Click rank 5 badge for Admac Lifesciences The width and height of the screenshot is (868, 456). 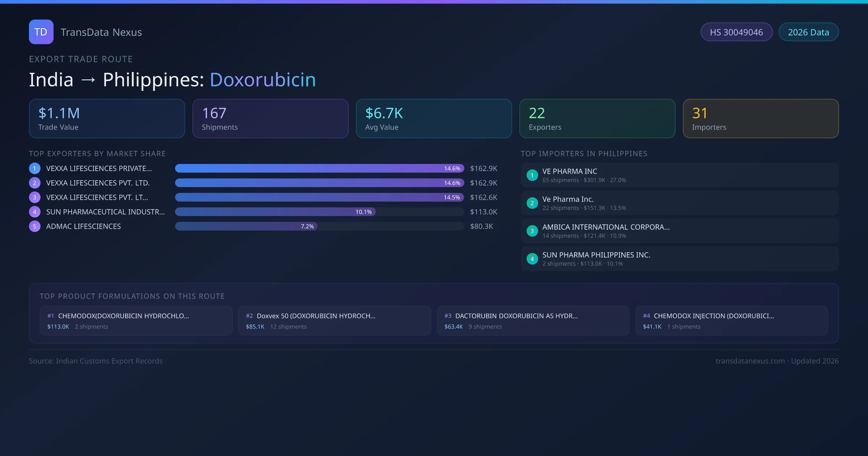[34, 226]
